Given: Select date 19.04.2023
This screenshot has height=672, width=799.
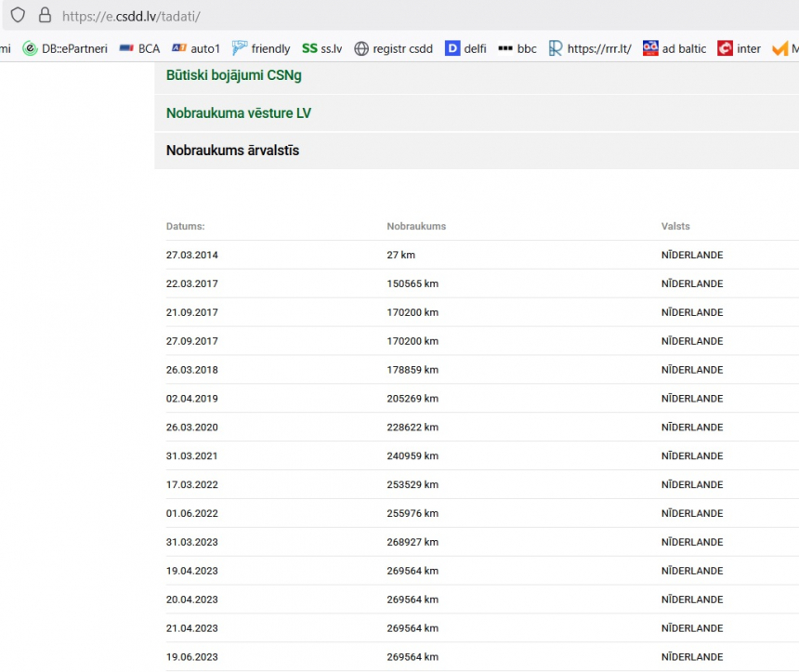Looking at the screenshot, I should pos(192,571).
